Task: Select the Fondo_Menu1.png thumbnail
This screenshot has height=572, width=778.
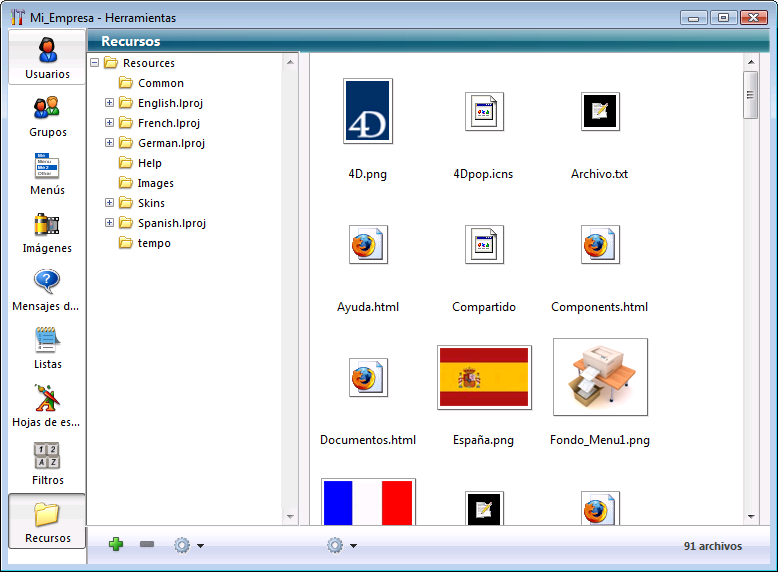Action: [x=600, y=377]
